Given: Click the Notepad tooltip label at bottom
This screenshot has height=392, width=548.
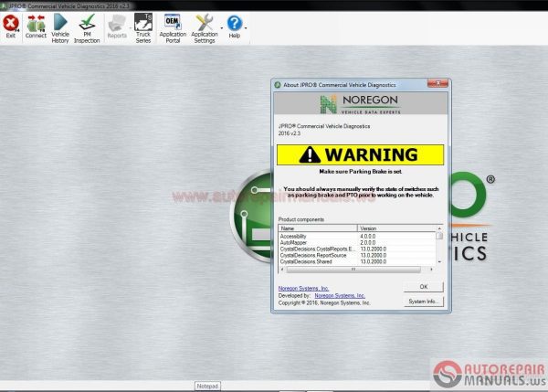Looking at the screenshot, I should click(x=207, y=386).
